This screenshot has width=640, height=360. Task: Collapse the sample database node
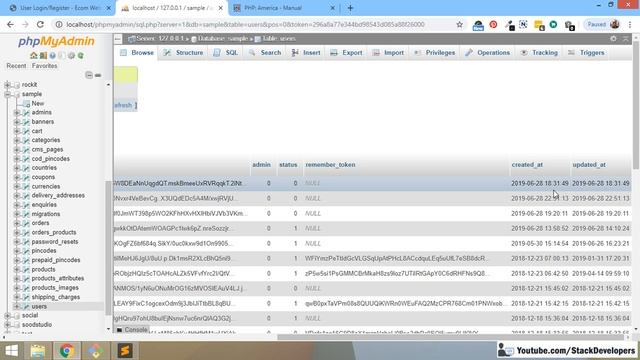(x=7, y=94)
